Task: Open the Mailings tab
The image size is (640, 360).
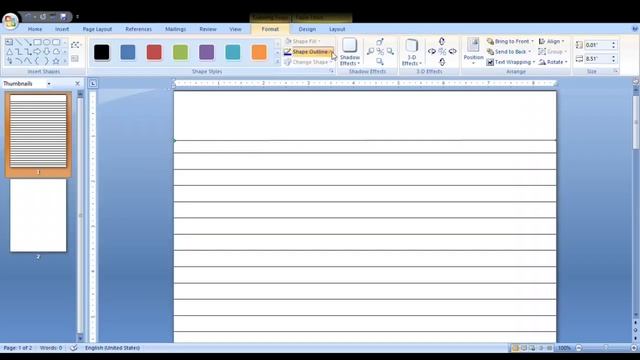Action: click(x=176, y=29)
